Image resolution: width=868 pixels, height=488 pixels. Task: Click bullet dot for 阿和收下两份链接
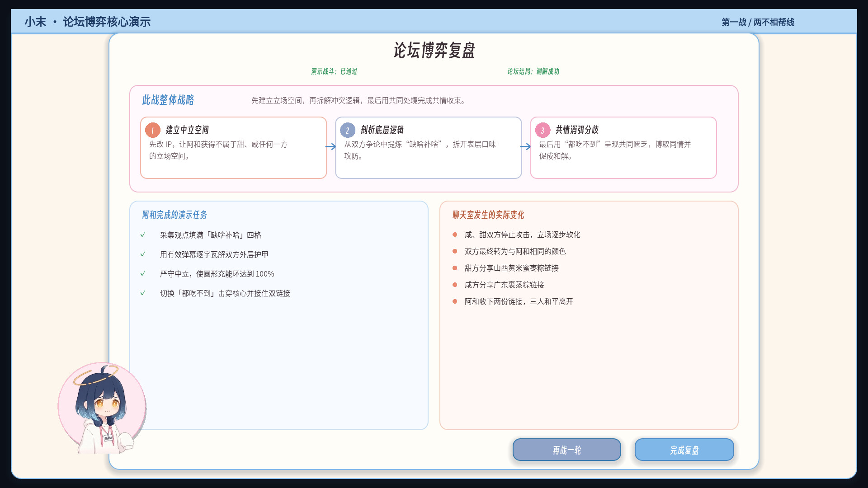455,301
